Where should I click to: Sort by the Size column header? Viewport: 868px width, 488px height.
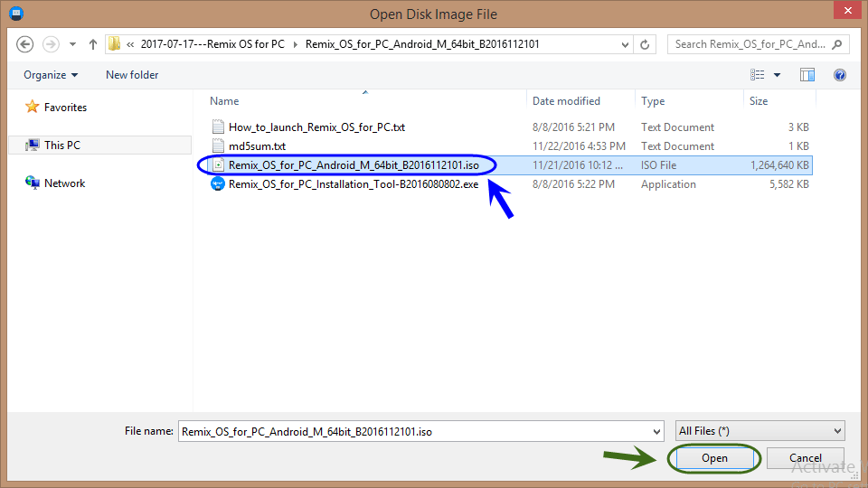[759, 101]
